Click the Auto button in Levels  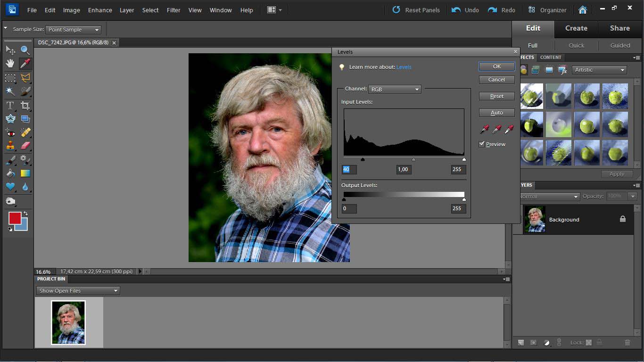pos(497,113)
